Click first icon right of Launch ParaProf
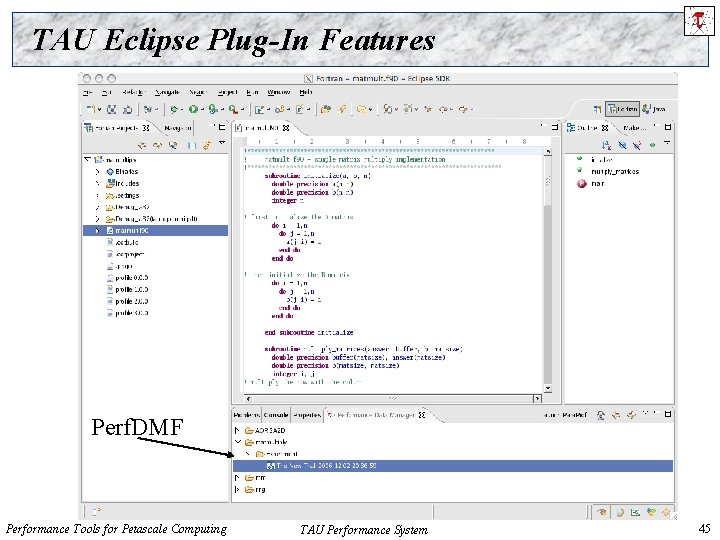 [601, 415]
